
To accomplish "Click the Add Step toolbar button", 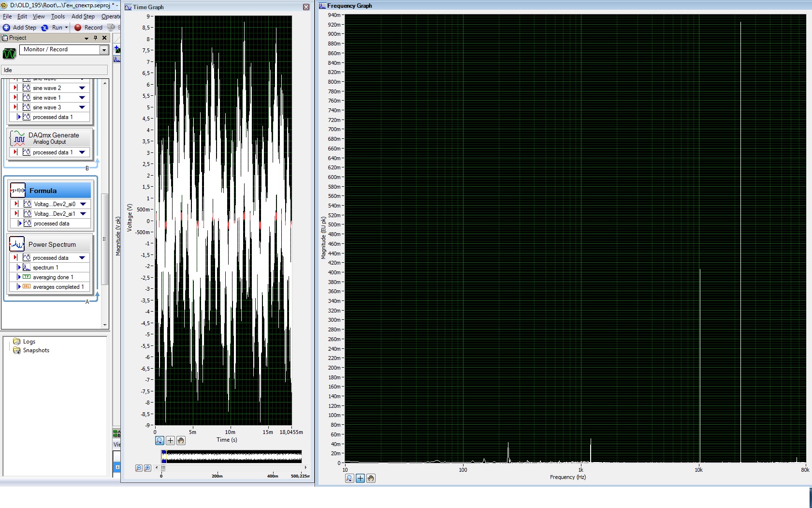I will click(x=19, y=28).
